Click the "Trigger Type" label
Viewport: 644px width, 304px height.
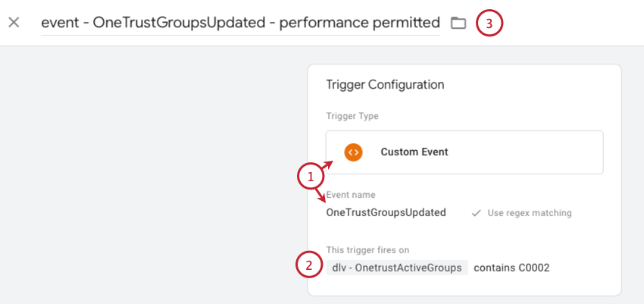352,116
